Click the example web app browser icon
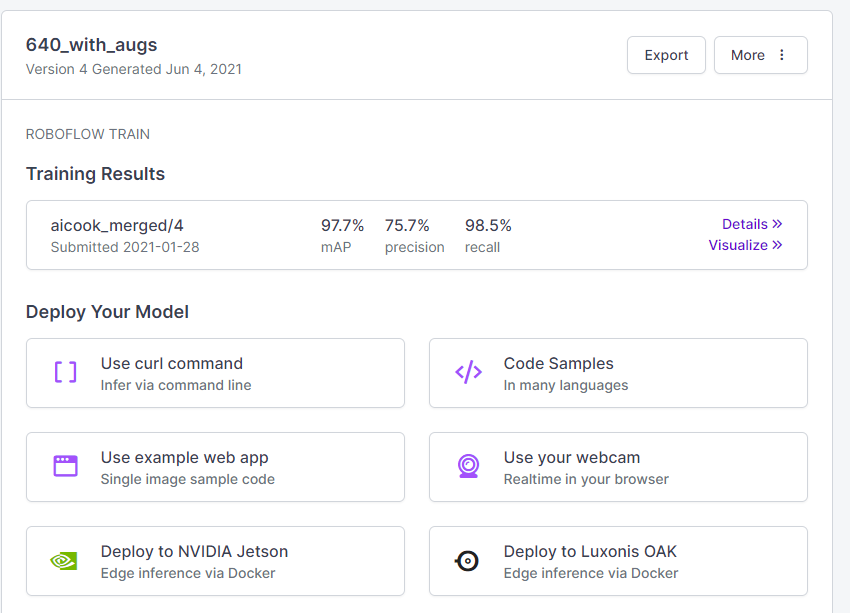Image resolution: width=850 pixels, height=613 pixels. point(65,466)
